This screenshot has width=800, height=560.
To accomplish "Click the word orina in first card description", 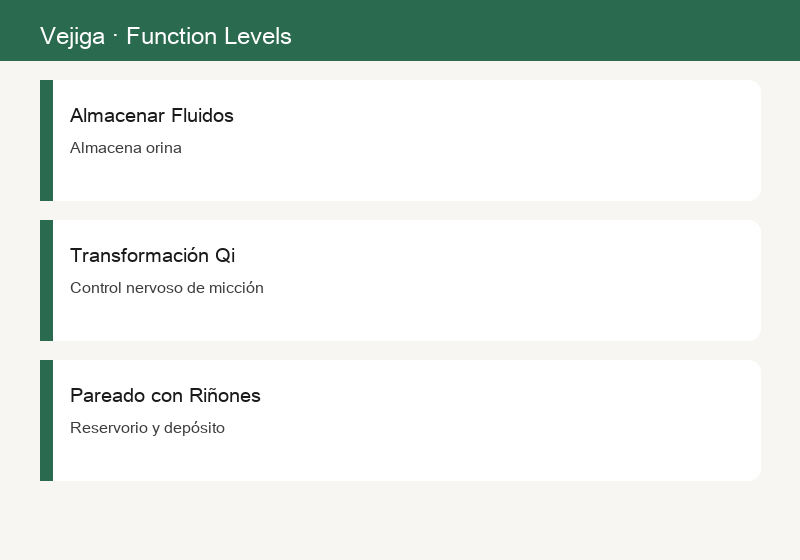I will point(164,147).
